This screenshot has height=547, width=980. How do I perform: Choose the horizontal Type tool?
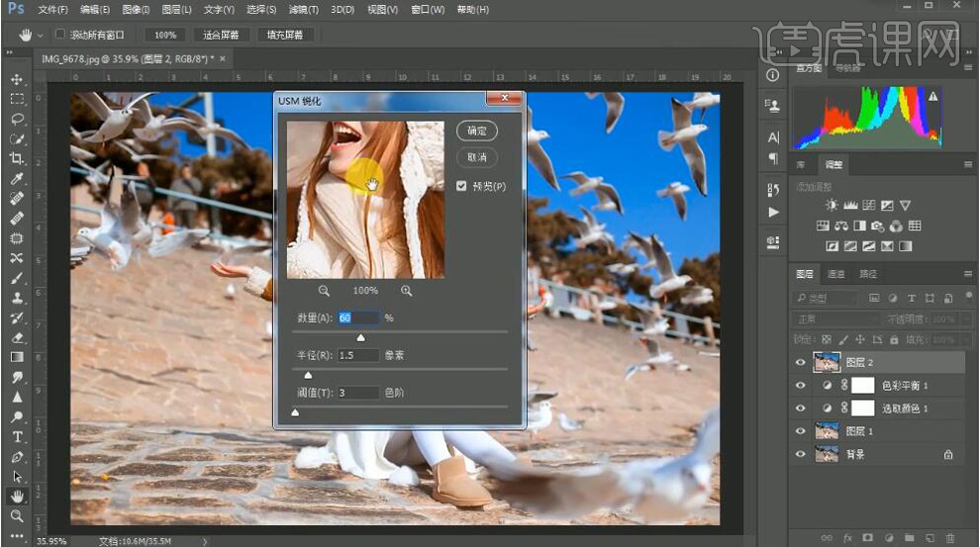pyautogui.click(x=17, y=437)
